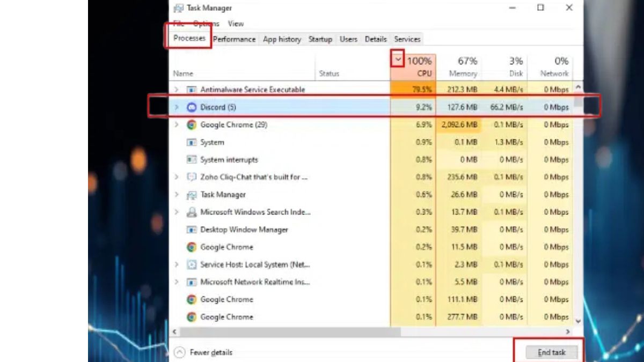This screenshot has width=644, height=362.
Task: Click the vertical scrollbar down arrow
Action: (578, 321)
